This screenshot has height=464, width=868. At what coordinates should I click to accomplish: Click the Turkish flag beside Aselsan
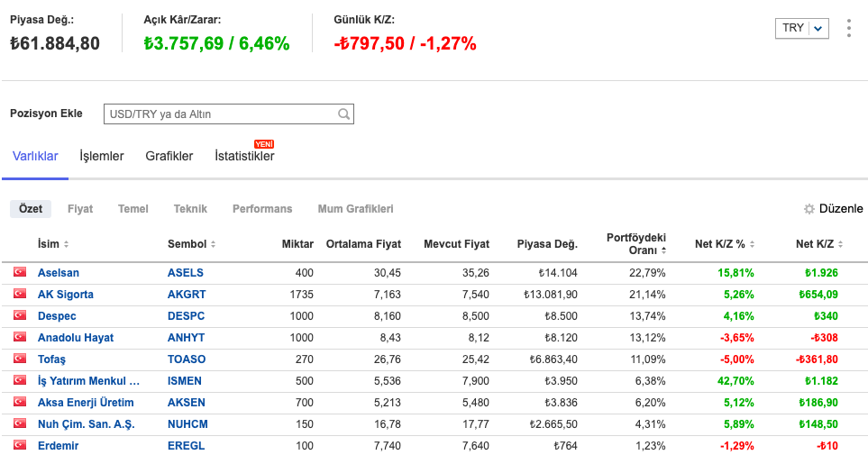pos(20,272)
